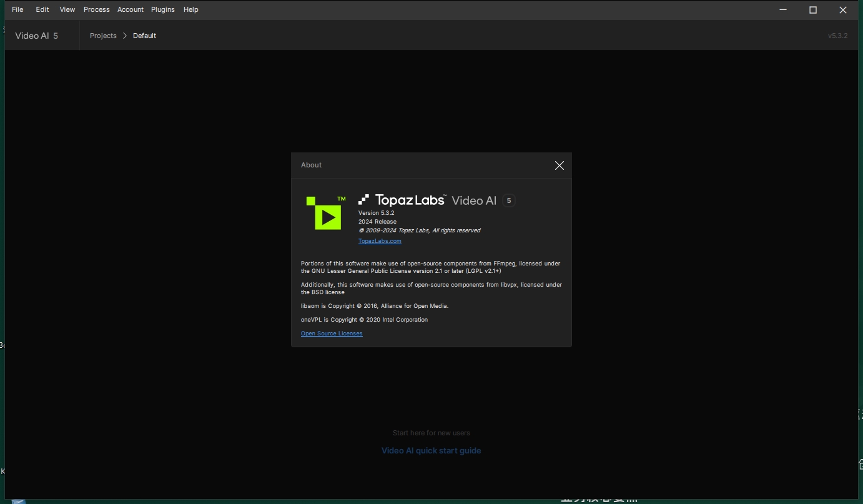Visit the TopazLabs.com link
This screenshot has height=504, width=863.
click(x=380, y=241)
